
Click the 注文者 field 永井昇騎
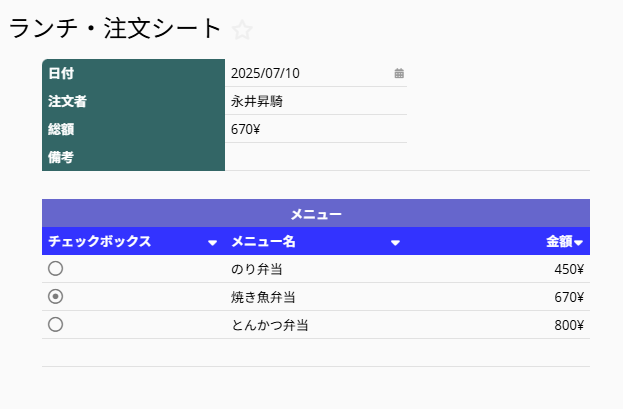(316, 101)
